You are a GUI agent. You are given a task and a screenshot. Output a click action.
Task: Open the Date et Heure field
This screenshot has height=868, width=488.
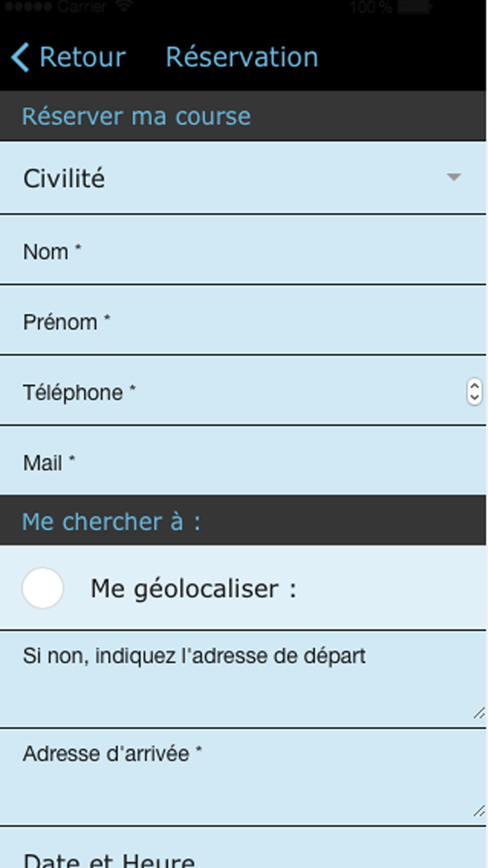coord(243,848)
